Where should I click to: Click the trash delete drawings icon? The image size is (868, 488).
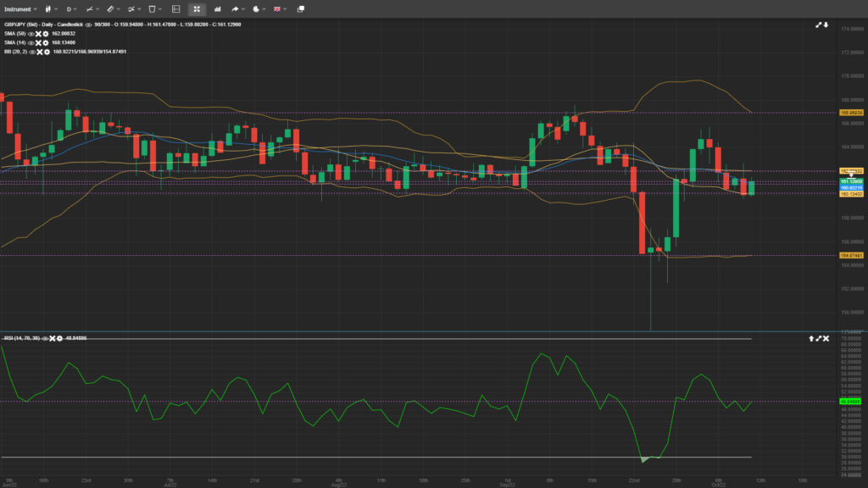(x=152, y=8)
